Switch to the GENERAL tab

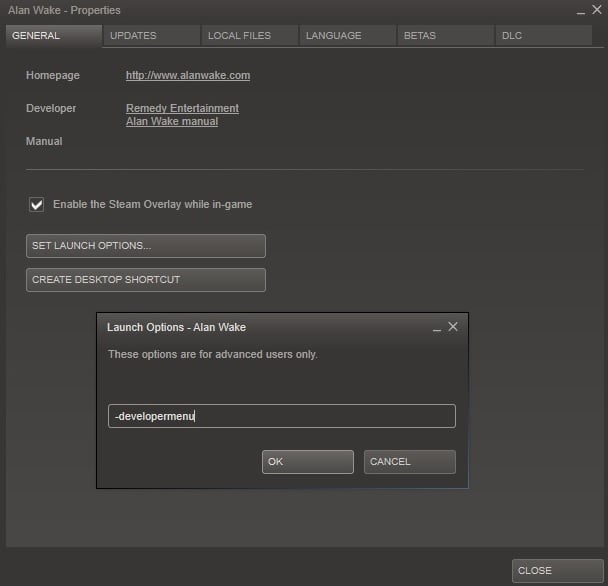pos(54,36)
